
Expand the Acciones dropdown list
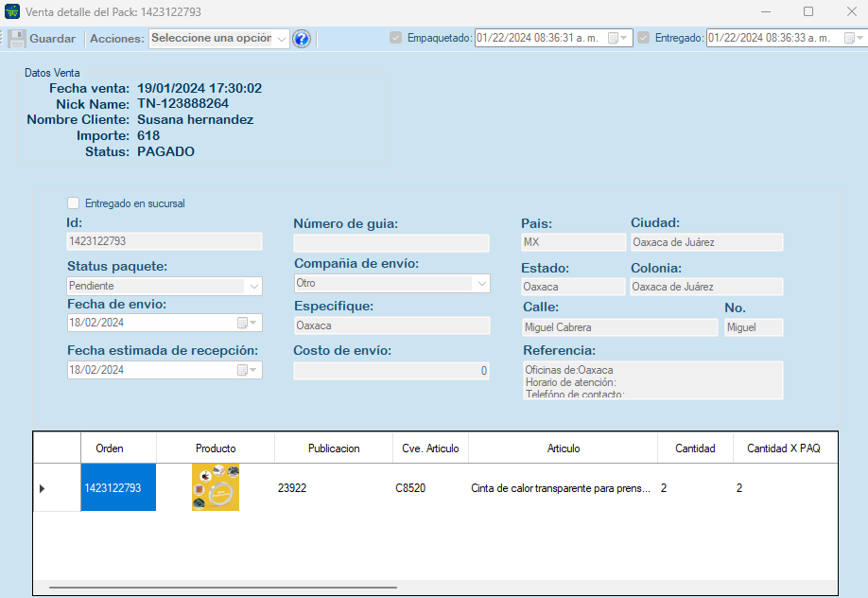point(282,39)
